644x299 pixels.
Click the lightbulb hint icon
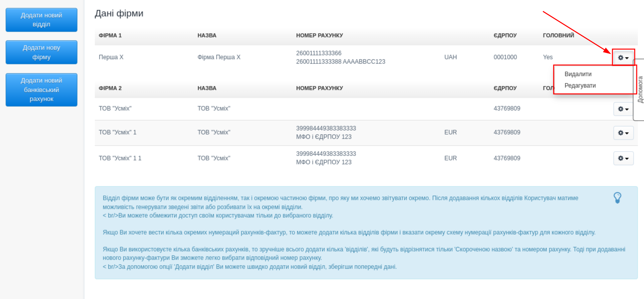[x=617, y=198]
